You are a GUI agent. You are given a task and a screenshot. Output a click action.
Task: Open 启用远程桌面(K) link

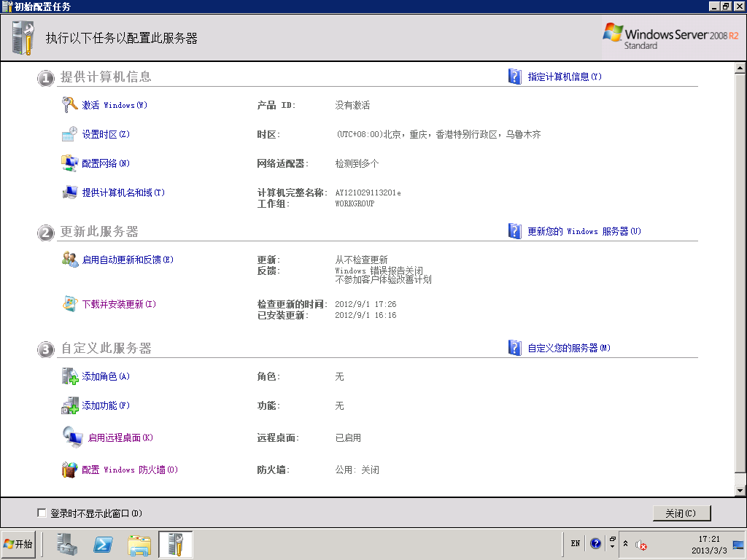click(x=120, y=437)
